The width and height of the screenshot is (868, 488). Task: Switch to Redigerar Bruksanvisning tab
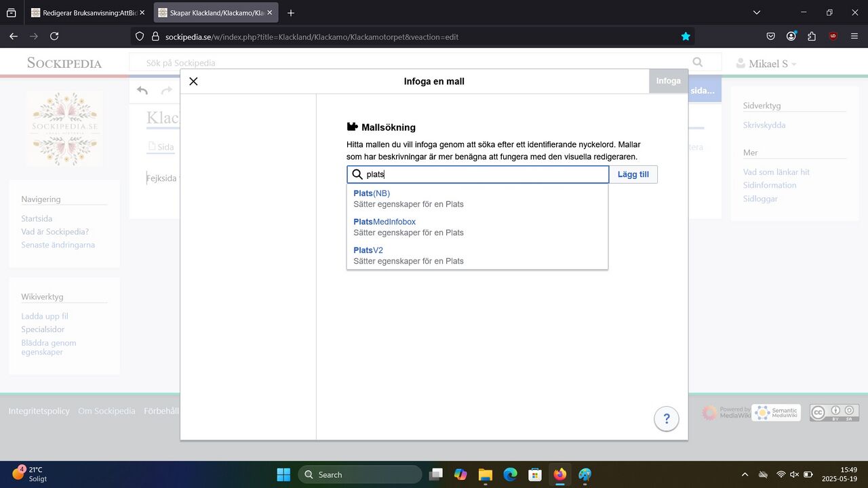(x=85, y=13)
